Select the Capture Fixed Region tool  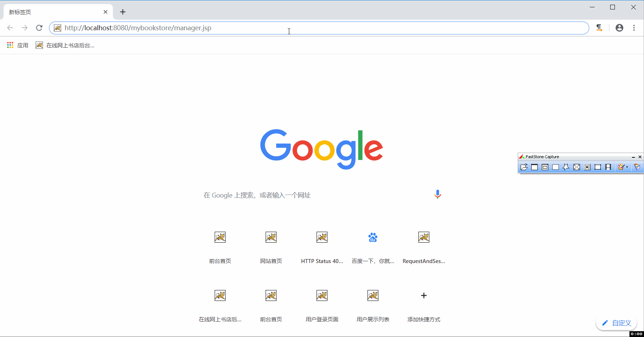coord(598,167)
